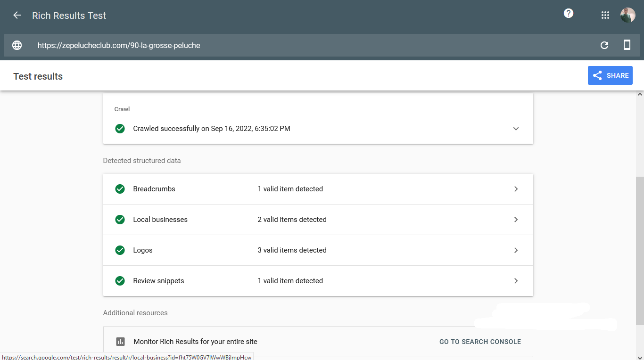Select the Review snippets label
Image resolution: width=644 pixels, height=360 pixels.
click(158, 281)
